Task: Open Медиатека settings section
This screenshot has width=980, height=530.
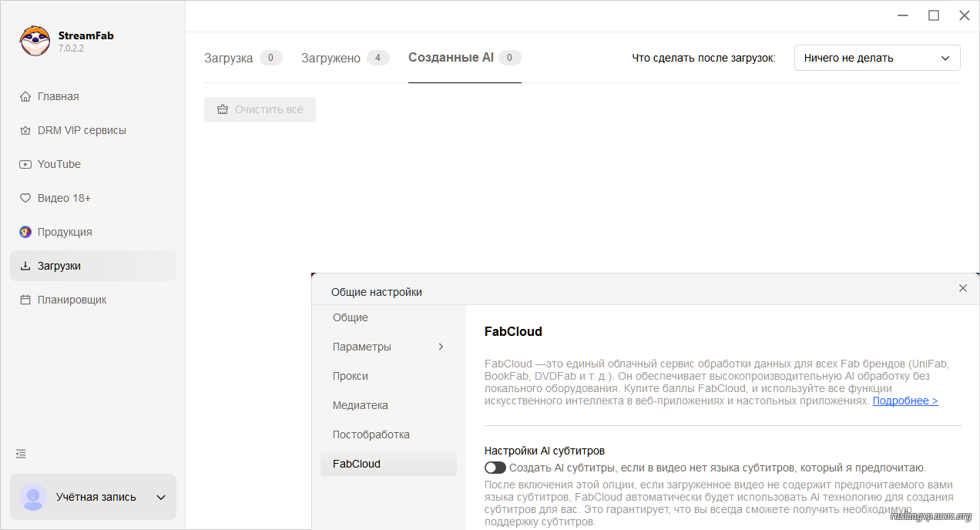Action: coord(361,405)
